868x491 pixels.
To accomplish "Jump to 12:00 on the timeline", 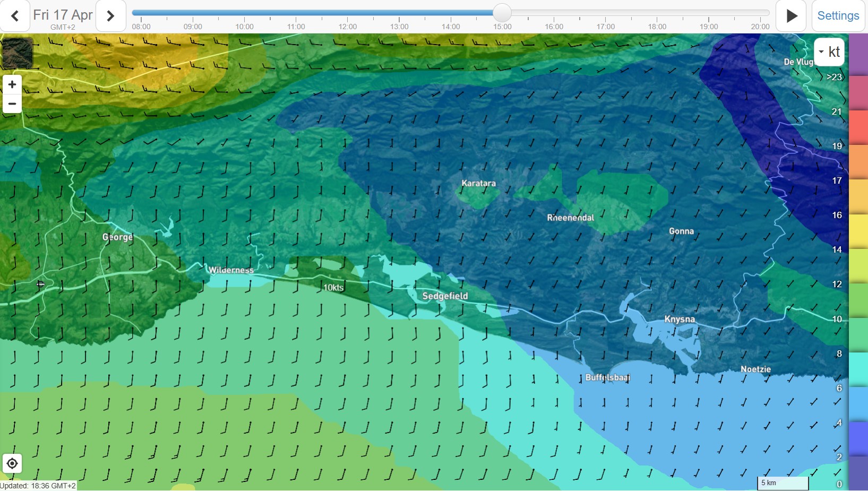I will 347,27.
